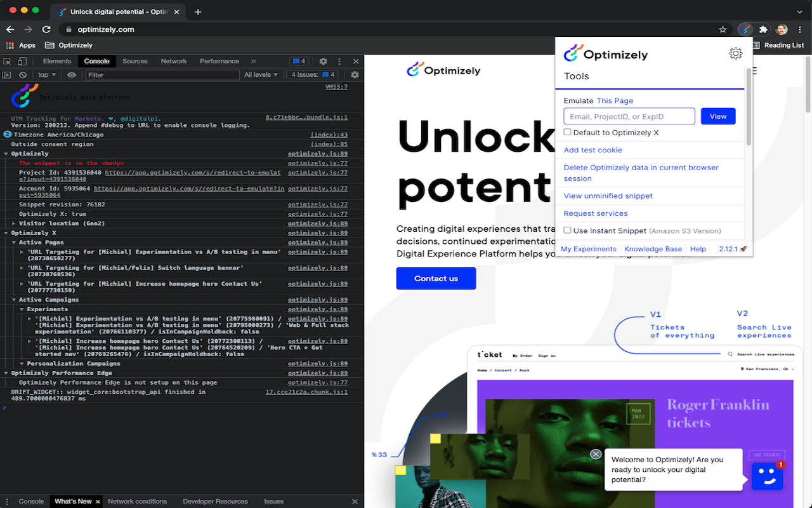This screenshot has height=508, width=812.
Task: Close the DevTools panel
Action: 356,62
